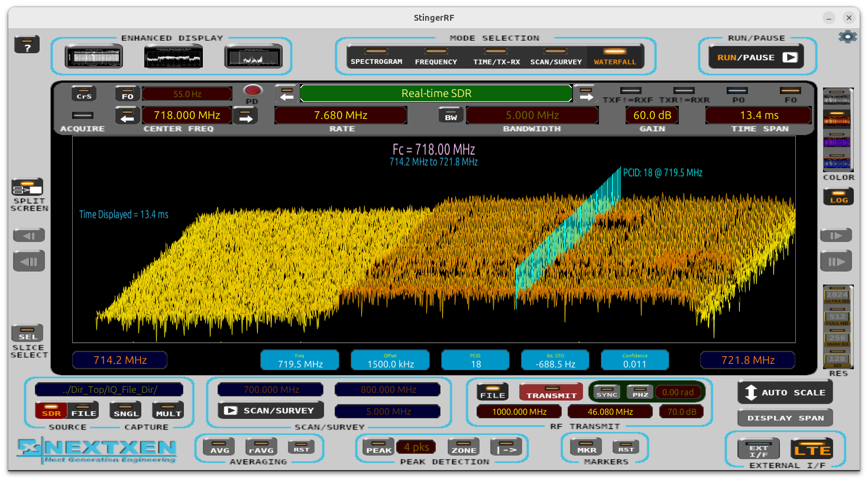Open the help question mark button

point(27,45)
